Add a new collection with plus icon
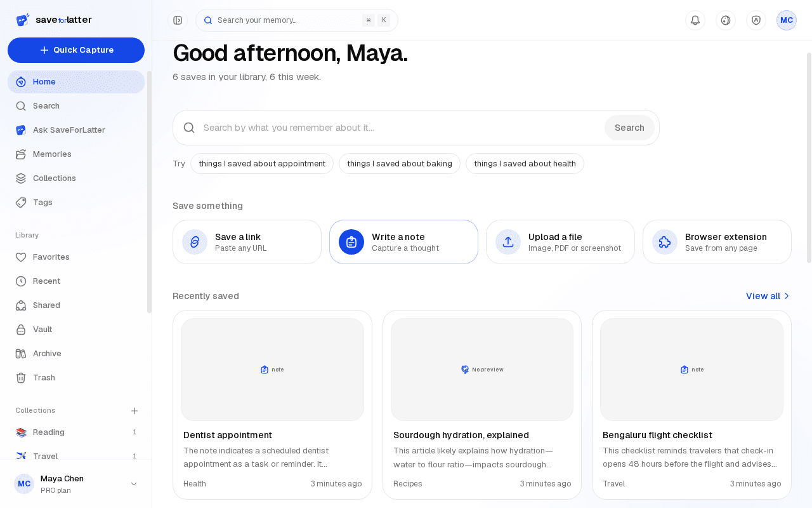Viewport: 812px width, 508px height. click(134, 411)
